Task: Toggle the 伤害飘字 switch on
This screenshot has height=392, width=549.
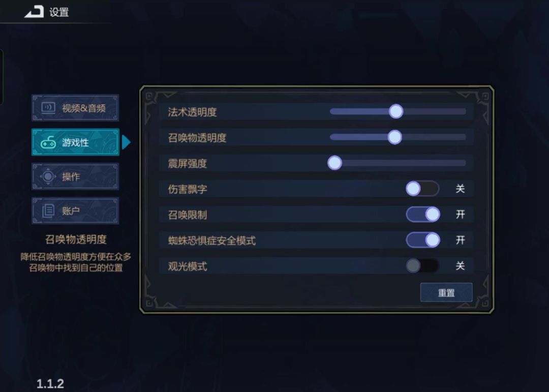Action: [x=422, y=189]
